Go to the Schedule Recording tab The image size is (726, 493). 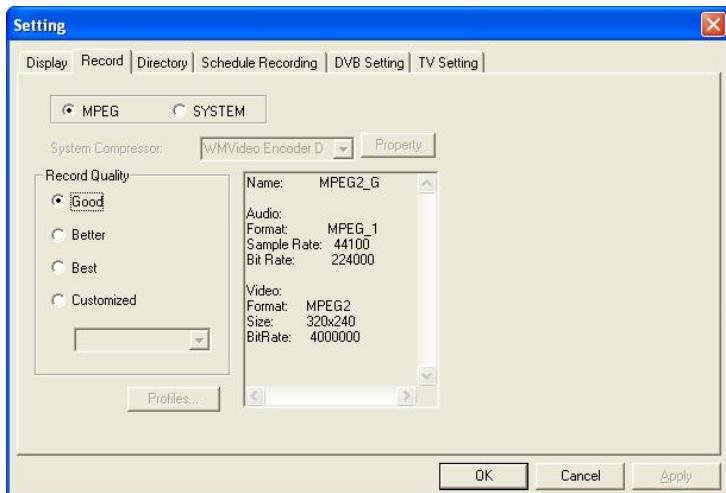pyautogui.click(x=259, y=62)
